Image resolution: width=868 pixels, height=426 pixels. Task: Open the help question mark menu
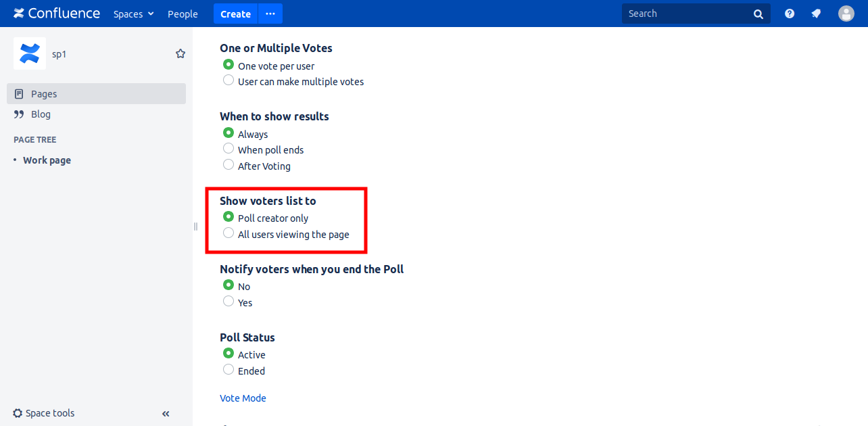(790, 14)
